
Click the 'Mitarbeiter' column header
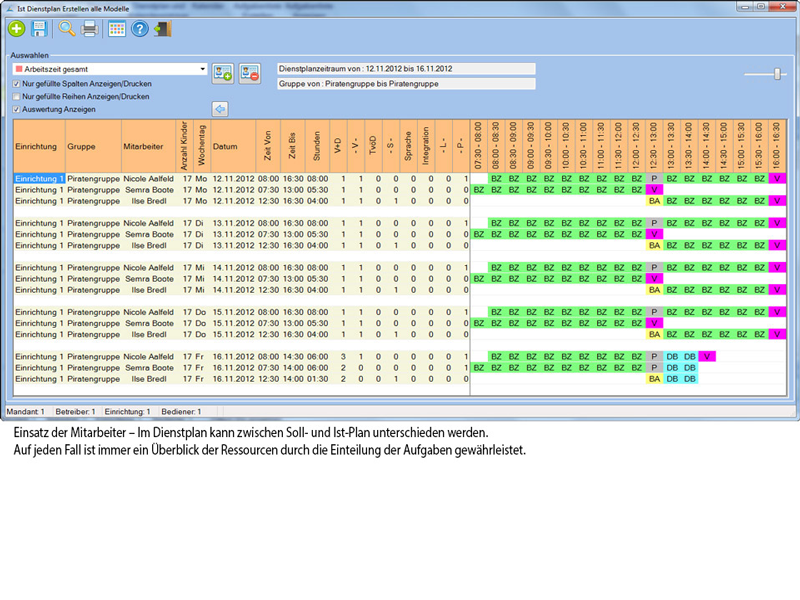pos(143,146)
